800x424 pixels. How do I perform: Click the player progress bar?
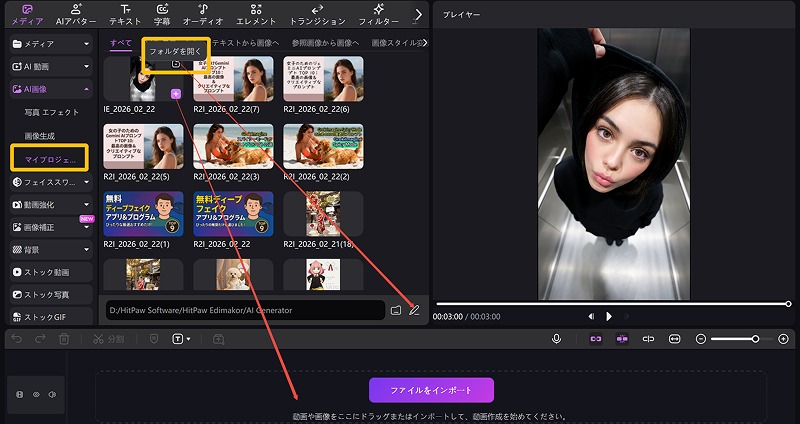point(612,304)
